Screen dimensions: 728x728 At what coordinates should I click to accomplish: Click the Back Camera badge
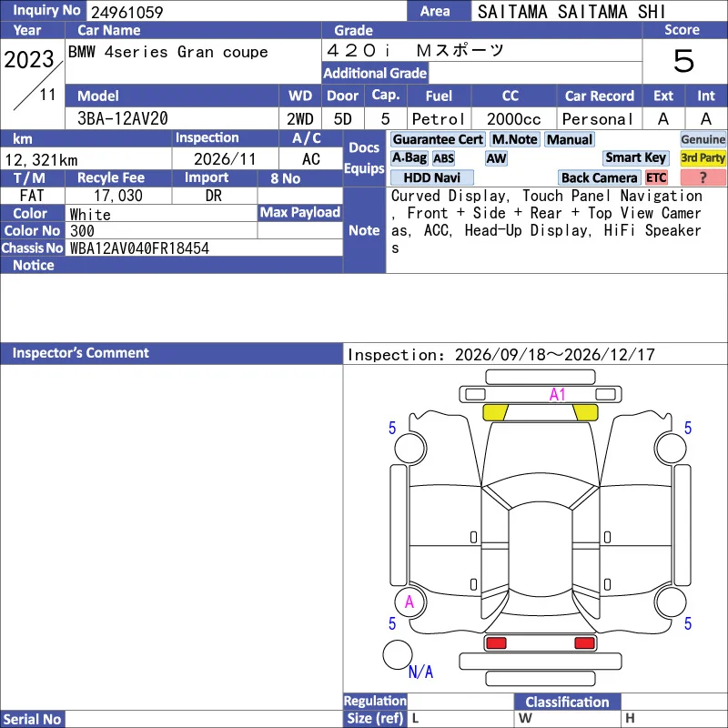coord(599,177)
